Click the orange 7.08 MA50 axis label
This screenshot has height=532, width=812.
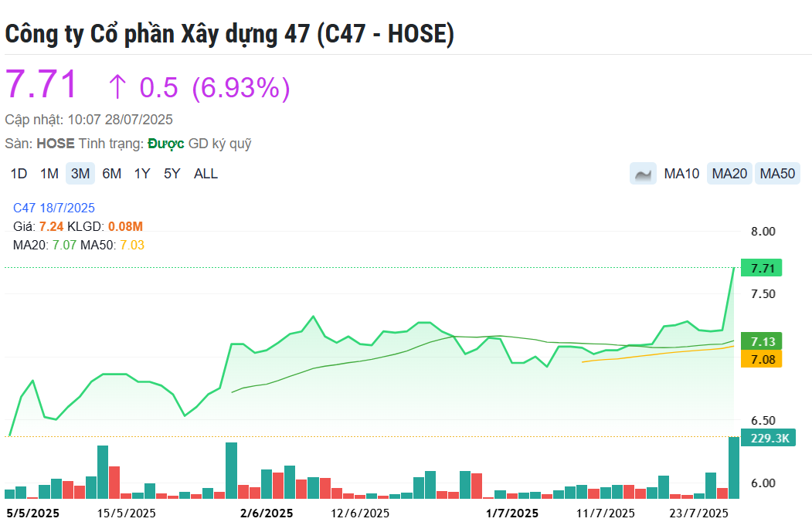pyautogui.click(x=761, y=359)
